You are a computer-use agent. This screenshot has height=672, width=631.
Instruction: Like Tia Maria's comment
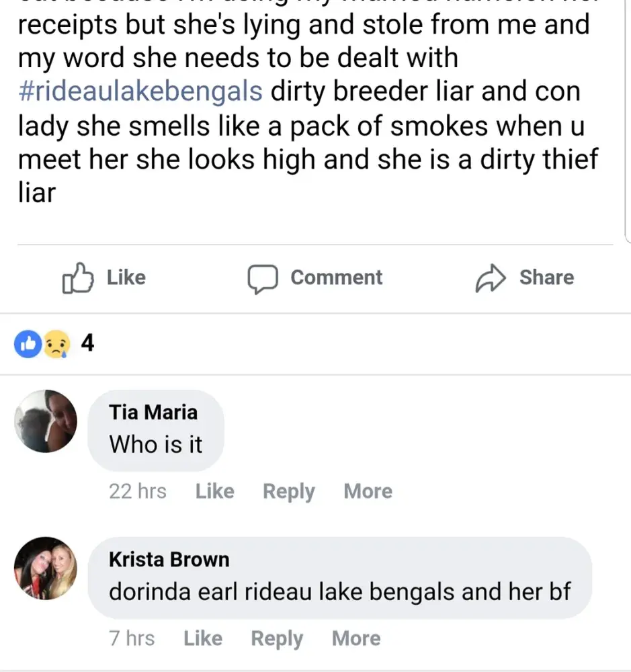point(214,491)
